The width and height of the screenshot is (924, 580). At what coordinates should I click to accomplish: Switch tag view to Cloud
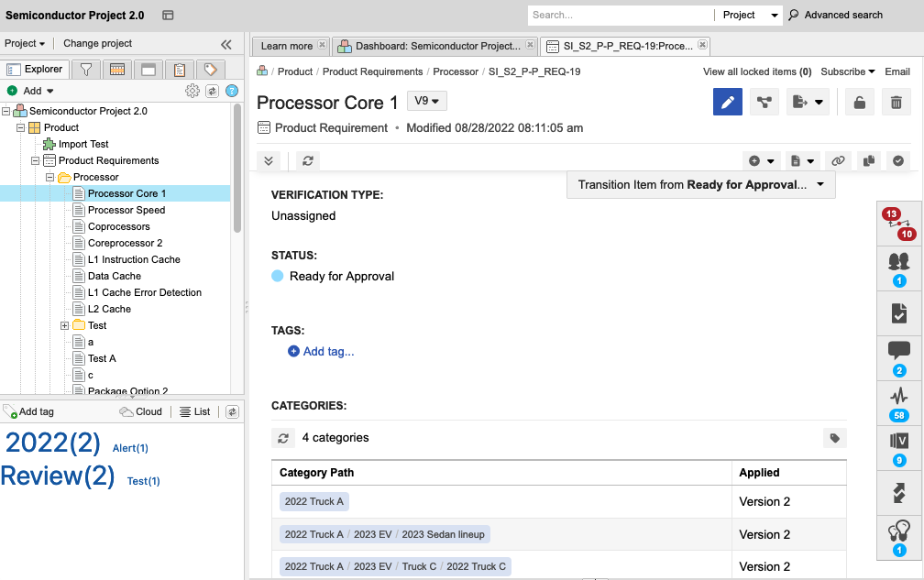(x=141, y=412)
